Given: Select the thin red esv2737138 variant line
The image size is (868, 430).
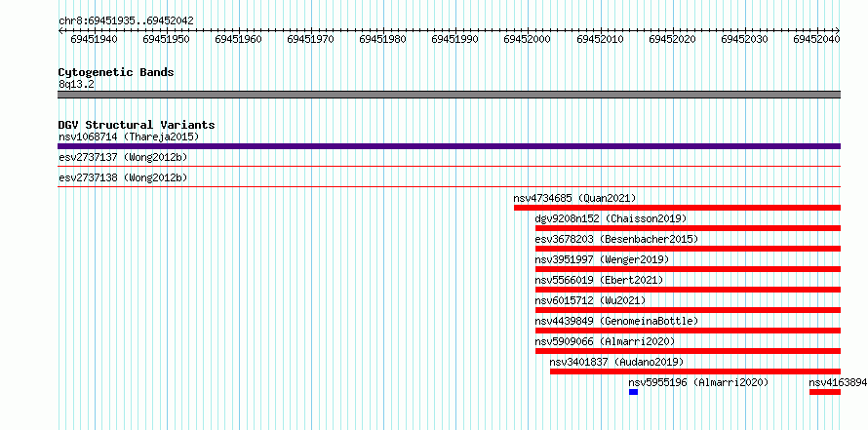Looking at the screenshot, I should click(449, 186).
